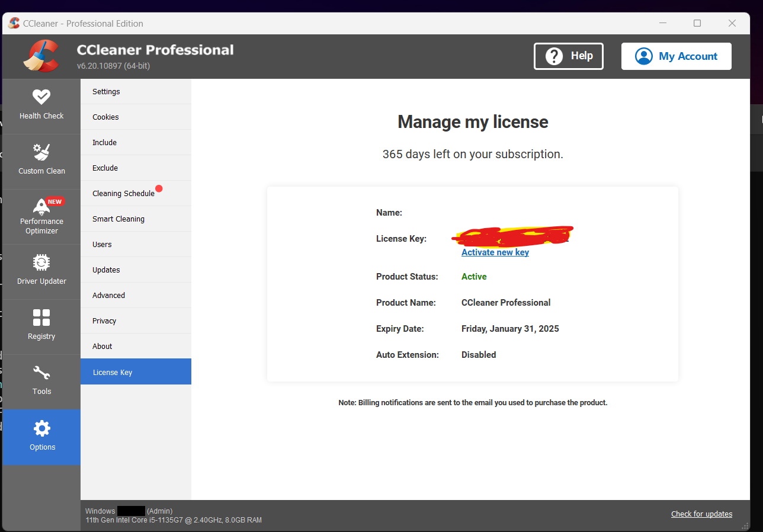Open the Advanced options page

108,296
